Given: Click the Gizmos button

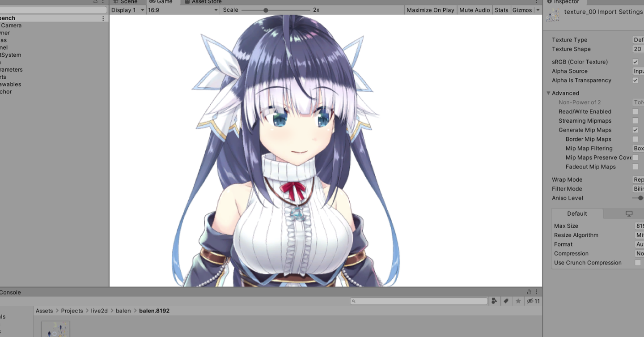Looking at the screenshot, I should [522, 10].
